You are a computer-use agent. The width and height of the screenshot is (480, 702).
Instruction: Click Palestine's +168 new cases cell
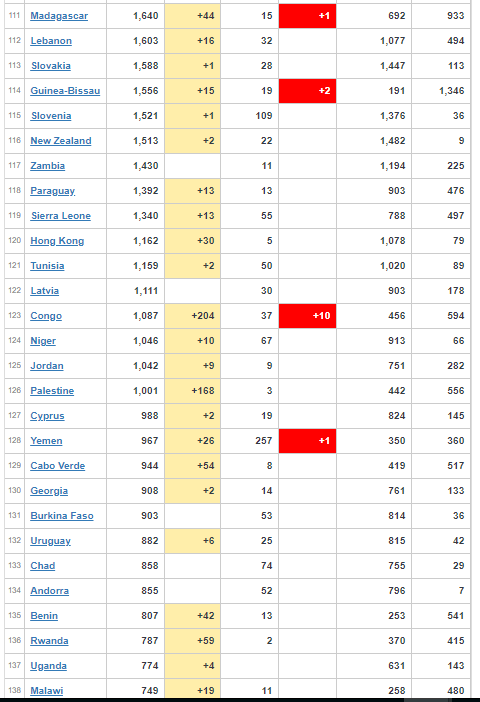point(193,391)
